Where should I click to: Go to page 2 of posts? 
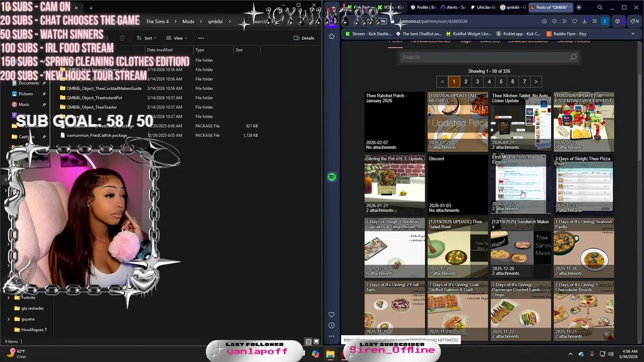click(466, 81)
